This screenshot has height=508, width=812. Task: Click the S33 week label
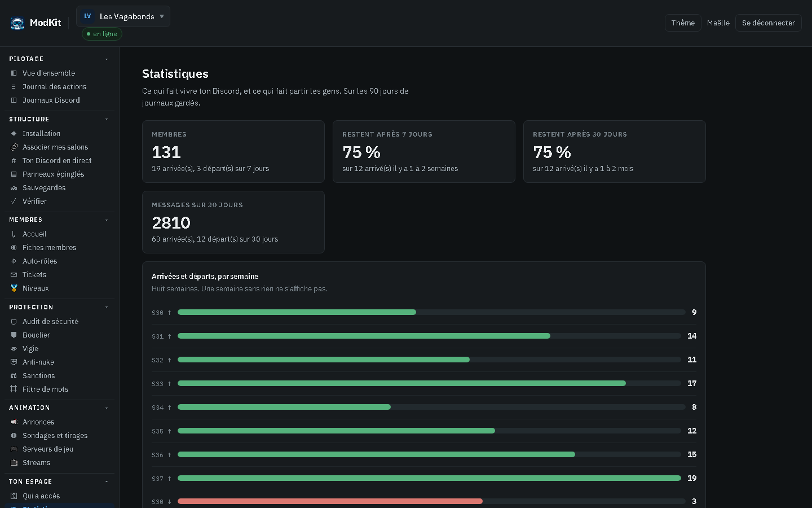[157, 383]
